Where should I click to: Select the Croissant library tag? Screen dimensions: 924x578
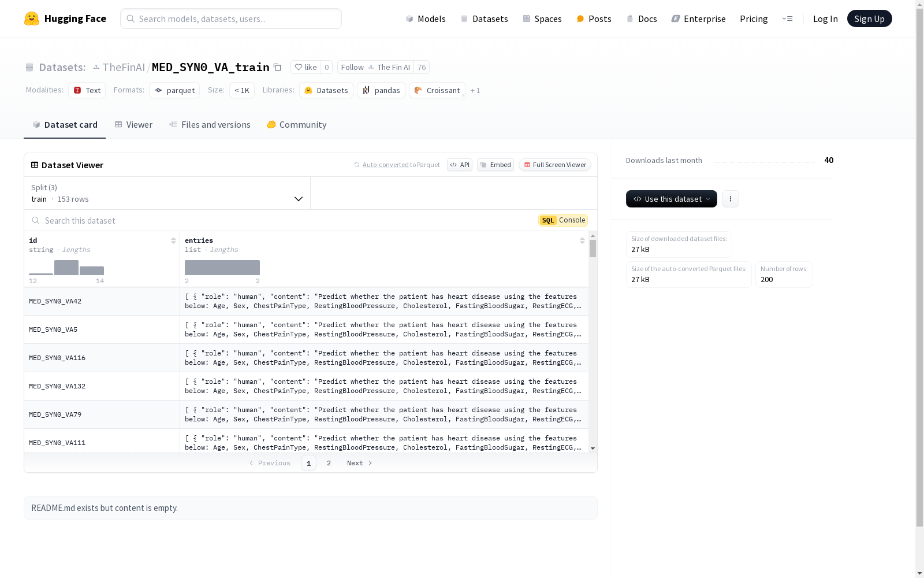(x=437, y=90)
